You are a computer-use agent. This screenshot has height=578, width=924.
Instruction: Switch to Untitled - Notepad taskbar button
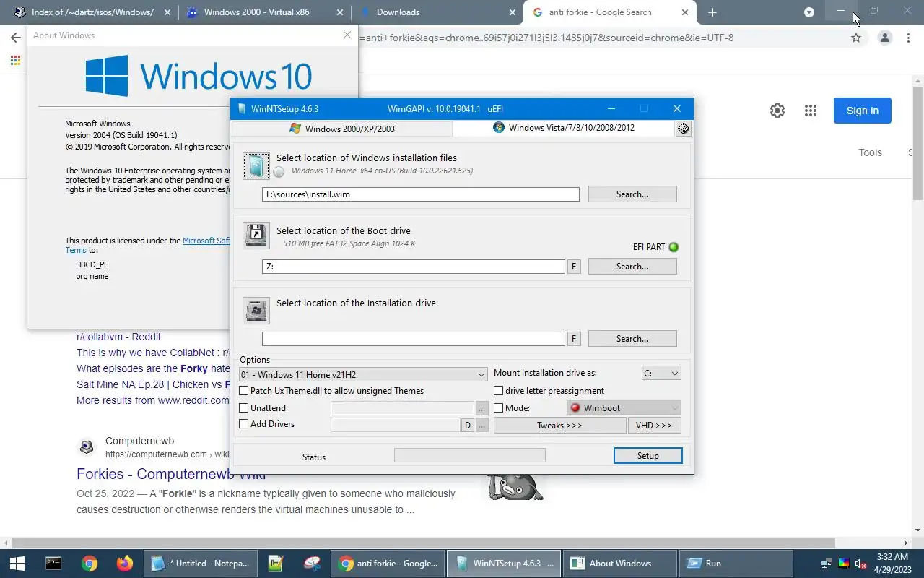pos(201,564)
